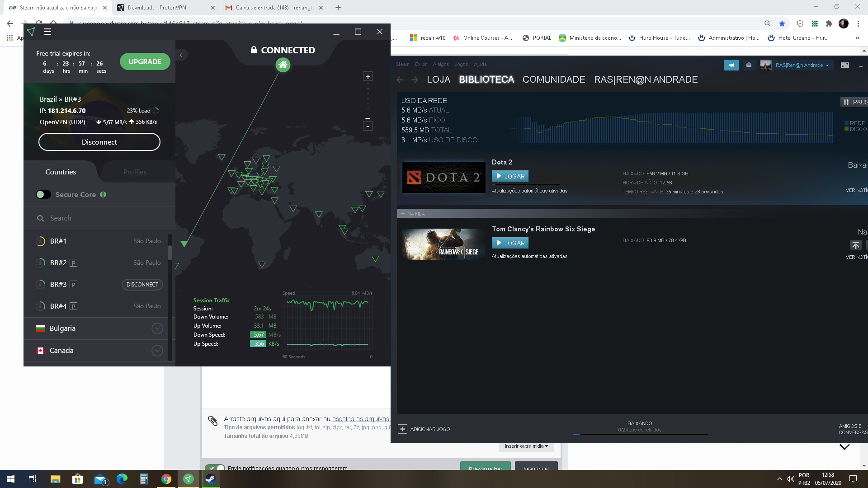Screen dimensions: 868x488
Task: Collapse the NA FILA queue section
Action: coord(402,214)
